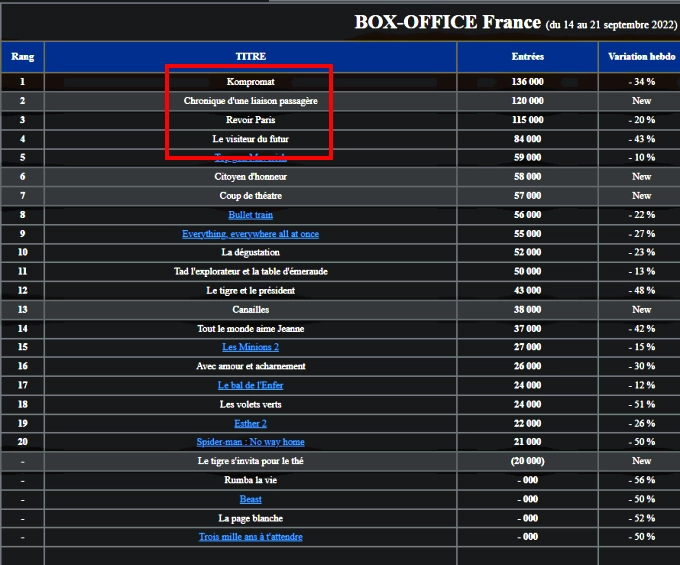680x565 pixels.
Task: Follow the Trois mille ans à t'attendre link
Action: 250,537
